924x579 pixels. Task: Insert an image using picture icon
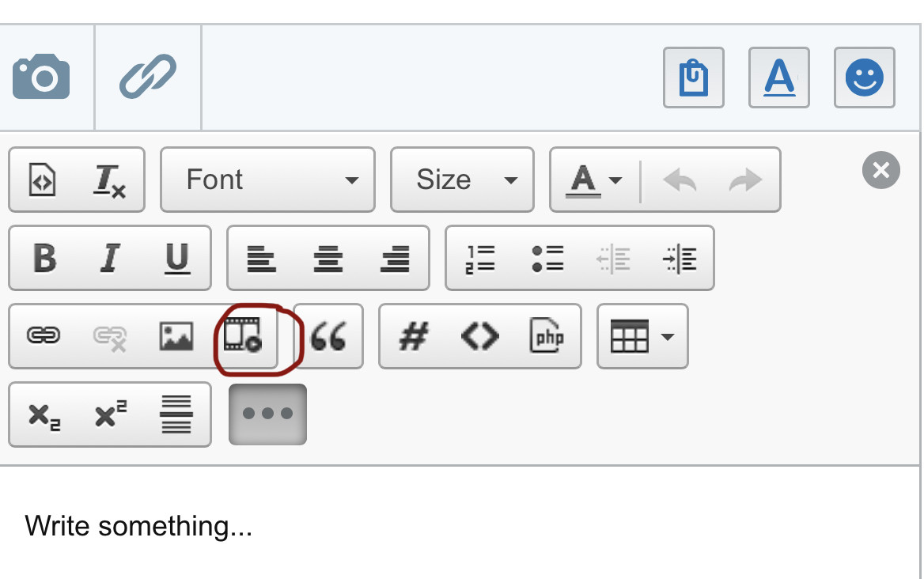[x=176, y=336]
